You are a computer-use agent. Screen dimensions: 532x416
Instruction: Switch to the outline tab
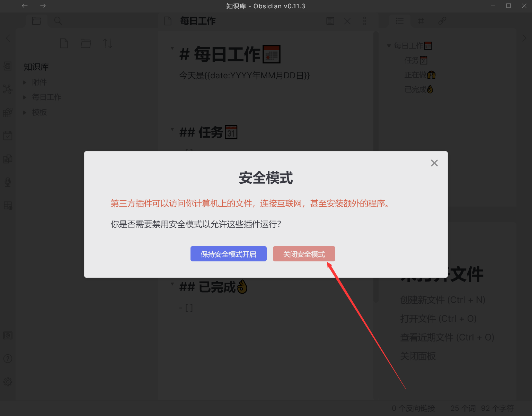(x=400, y=21)
